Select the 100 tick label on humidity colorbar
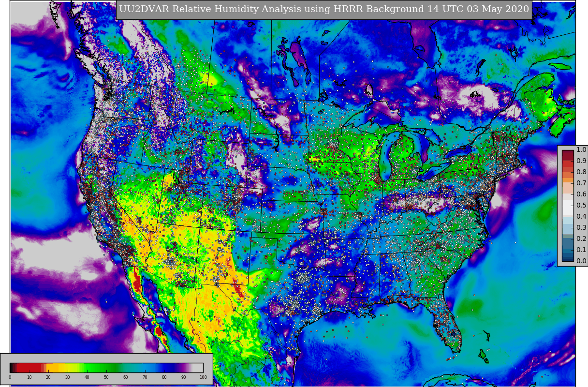Image resolution: width=588 pixels, height=387 pixels. pyautogui.click(x=203, y=377)
